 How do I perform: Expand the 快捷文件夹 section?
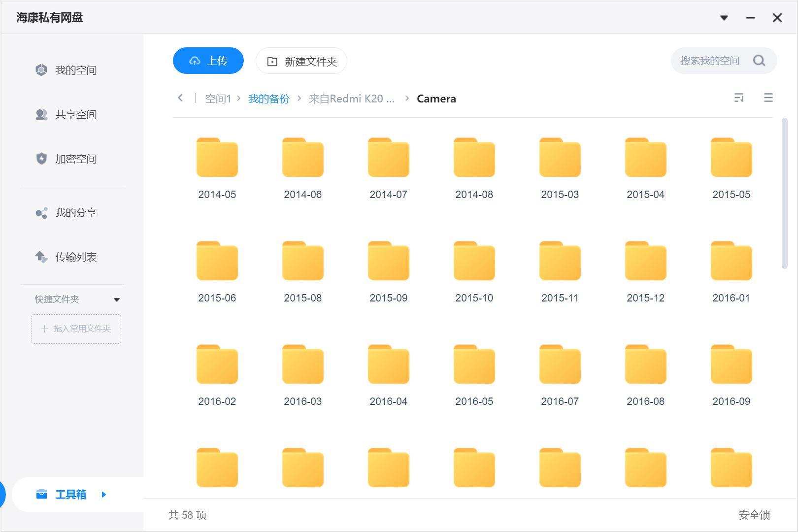[117, 299]
